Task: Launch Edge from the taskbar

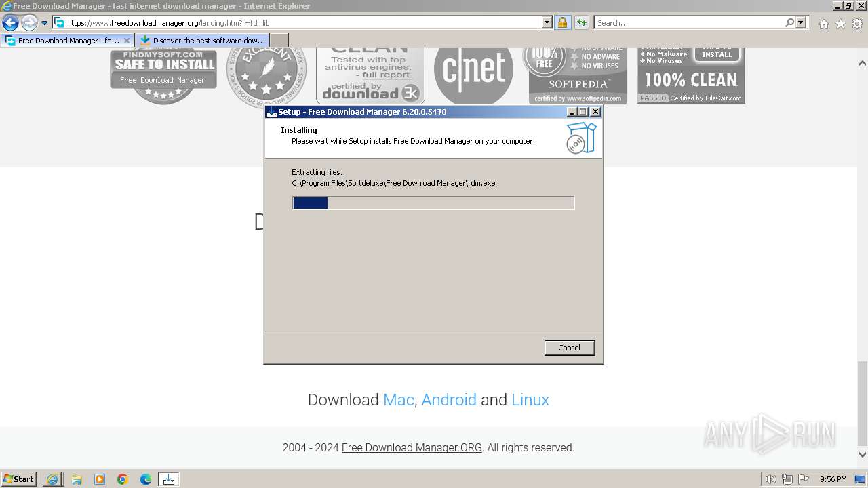Action: pyautogui.click(x=146, y=479)
